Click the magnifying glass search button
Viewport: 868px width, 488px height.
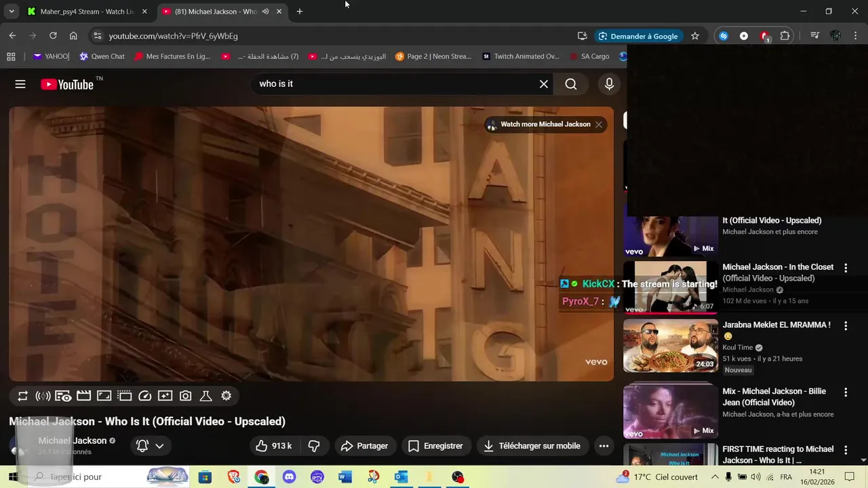click(x=571, y=84)
